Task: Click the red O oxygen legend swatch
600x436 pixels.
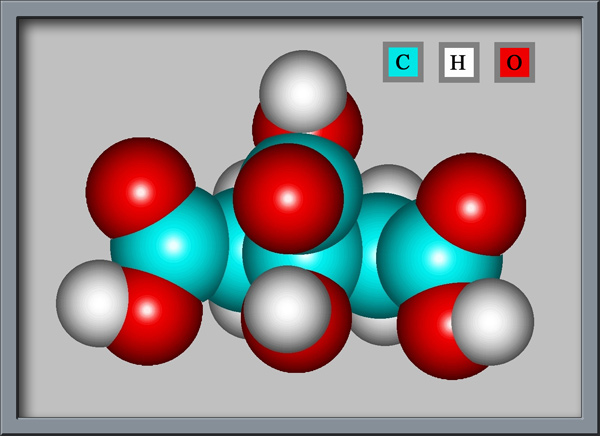Action: tap(514, 62)
